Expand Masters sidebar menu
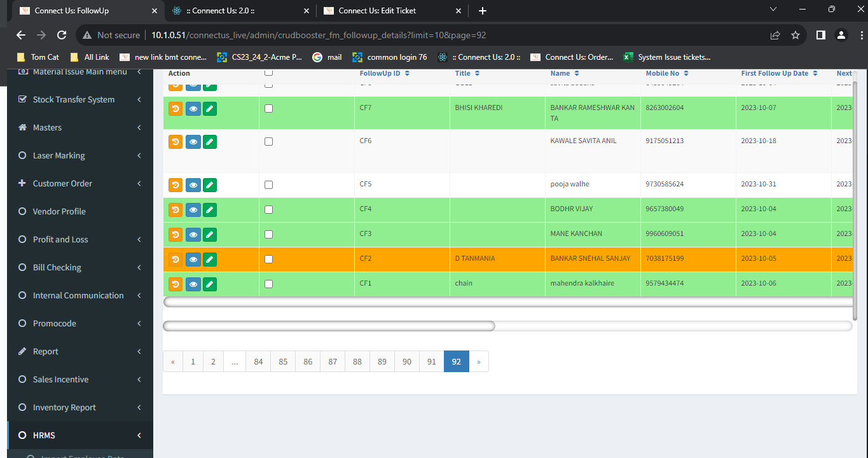 [80, 128]
